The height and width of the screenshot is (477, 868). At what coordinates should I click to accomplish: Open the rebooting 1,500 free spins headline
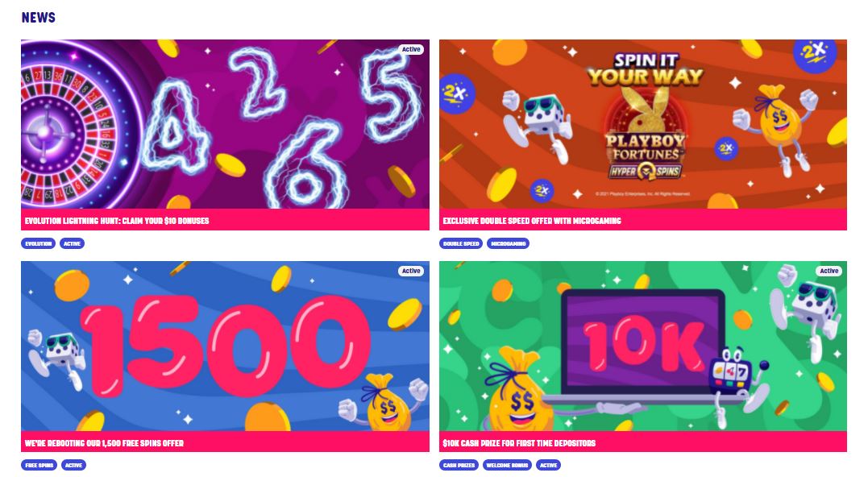[x=104, y=443]
